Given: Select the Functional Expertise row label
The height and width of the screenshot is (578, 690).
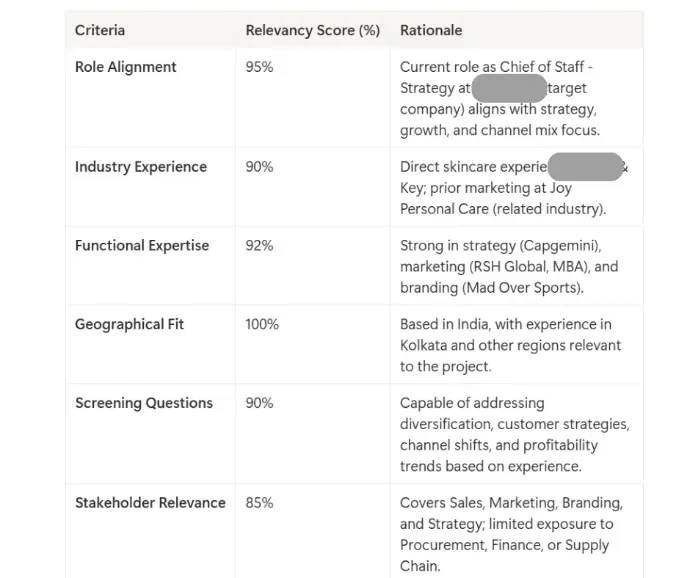Looking at the screenshot, I should tap(142, 245).
